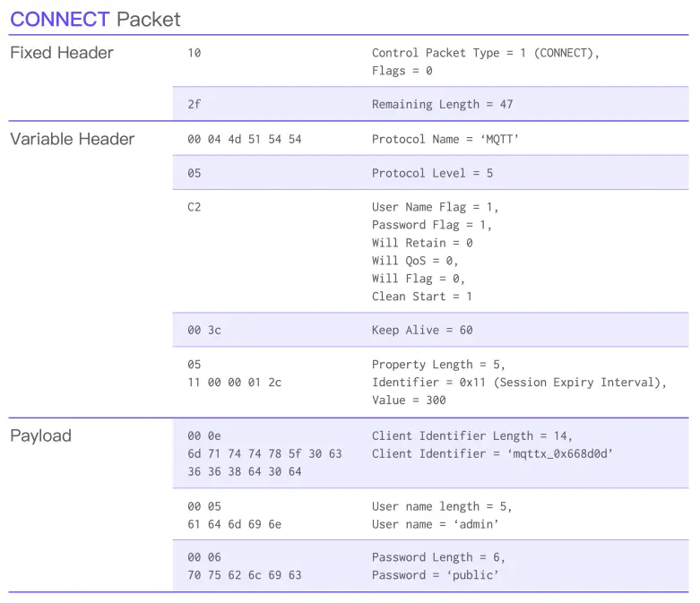Viewport: 700px width, 603px height.
Task: Click Protocol Name = 'MQTT' text
Action: pos(445,139)
